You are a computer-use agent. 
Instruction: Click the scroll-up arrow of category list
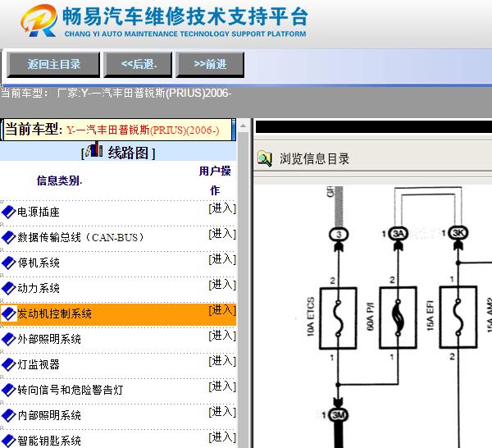(x=244, y=126)
